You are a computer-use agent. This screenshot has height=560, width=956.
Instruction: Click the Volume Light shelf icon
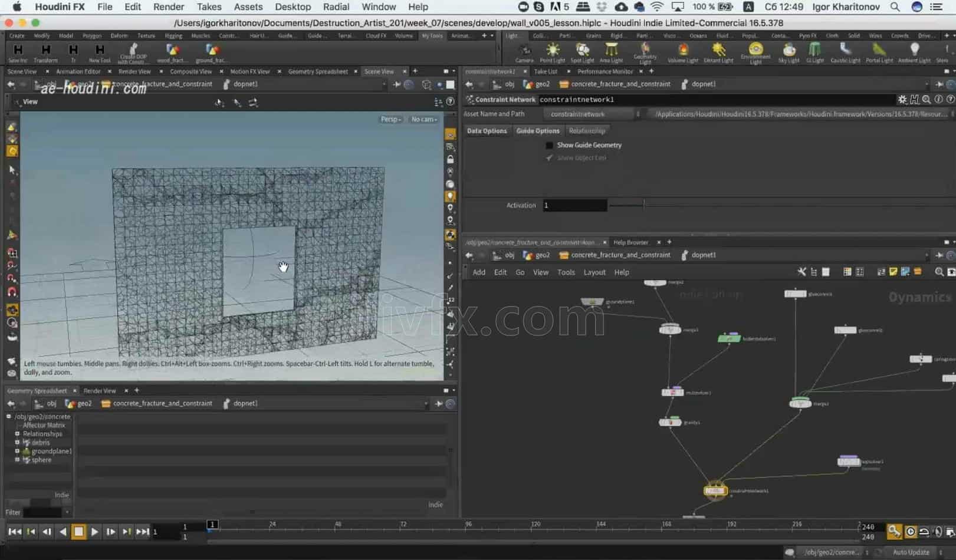[x=683, y=52]
